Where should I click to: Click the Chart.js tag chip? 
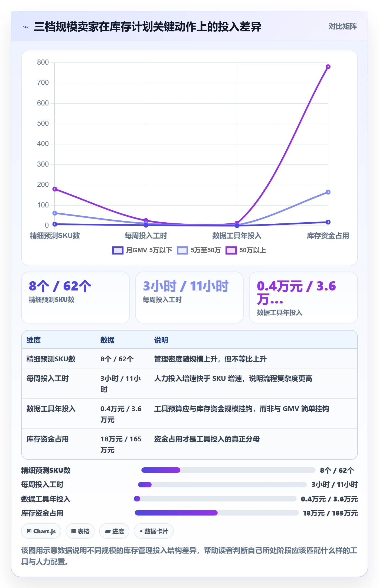pyautogui.click(x=41, y=531)
